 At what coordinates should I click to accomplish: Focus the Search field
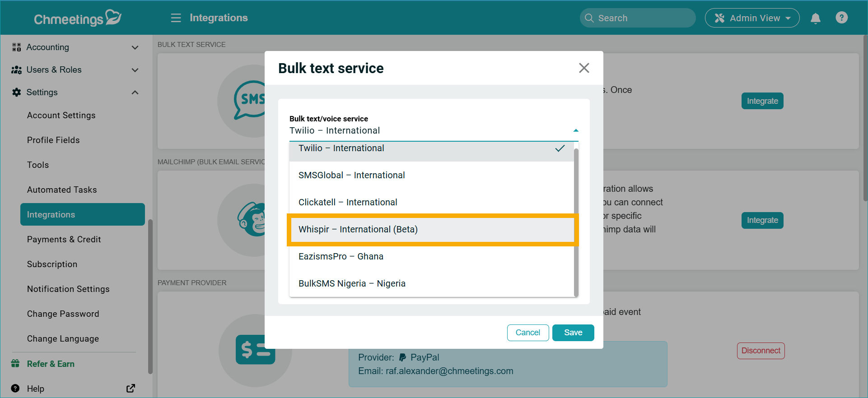click(638, 18)
